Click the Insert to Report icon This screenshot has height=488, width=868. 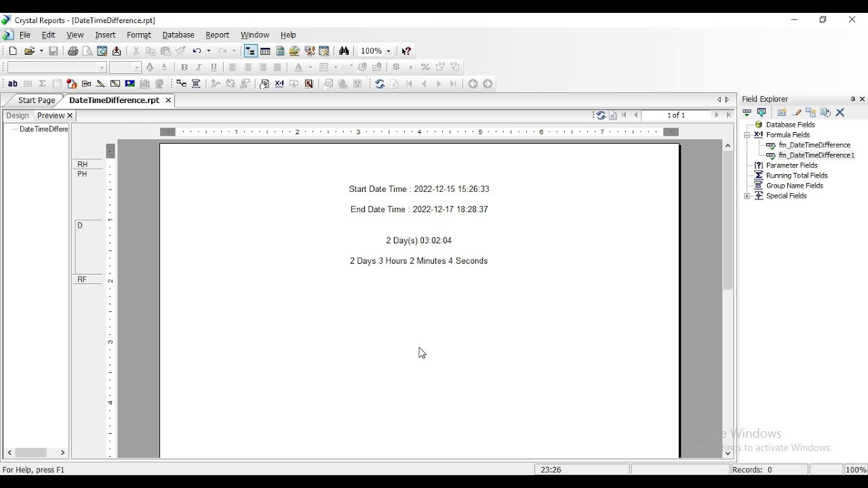tap(747, 113)
